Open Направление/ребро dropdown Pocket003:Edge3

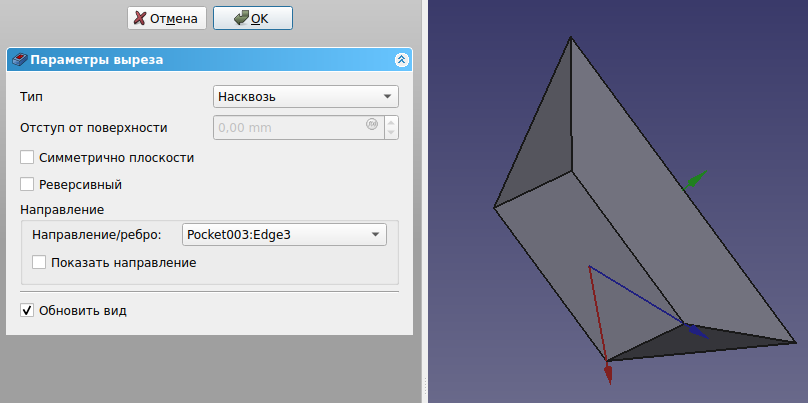point(284,234)
